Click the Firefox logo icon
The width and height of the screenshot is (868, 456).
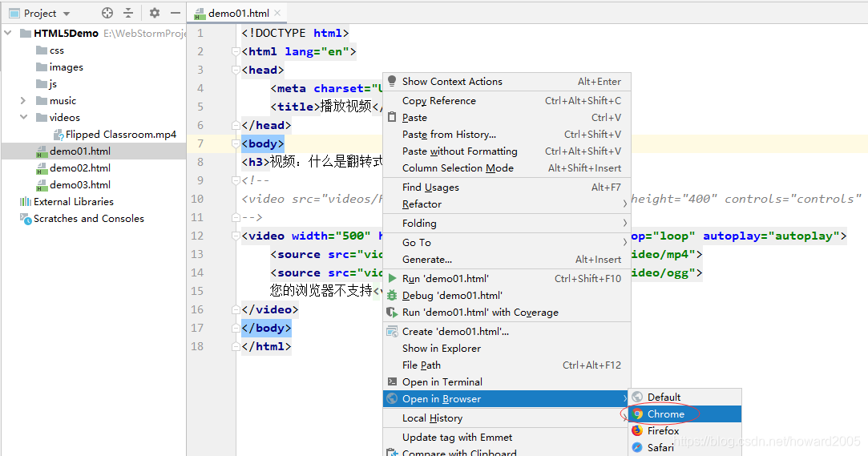637,430
